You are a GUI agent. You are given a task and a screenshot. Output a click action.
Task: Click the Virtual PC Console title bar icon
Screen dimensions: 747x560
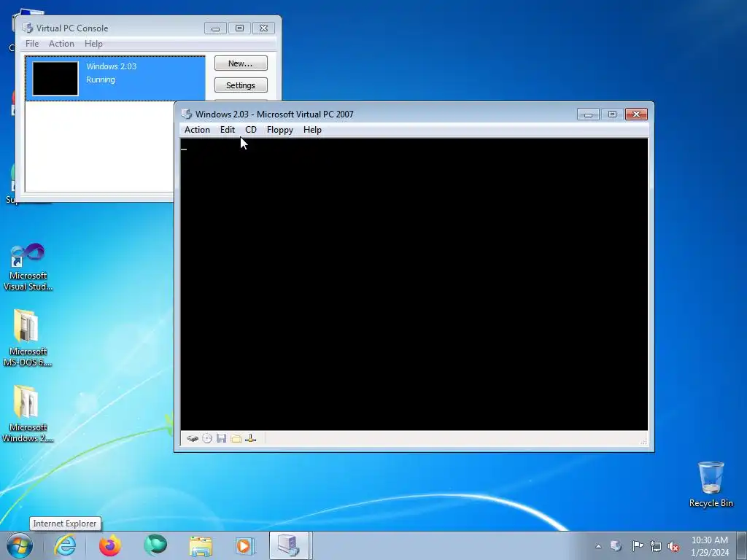(28, 28)
